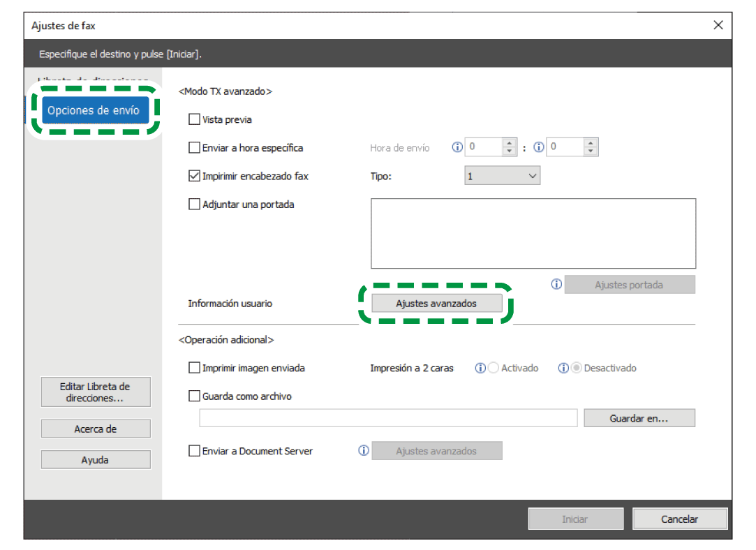
Task: Click the info icon beside the hour field
Action: click(457, 147)
